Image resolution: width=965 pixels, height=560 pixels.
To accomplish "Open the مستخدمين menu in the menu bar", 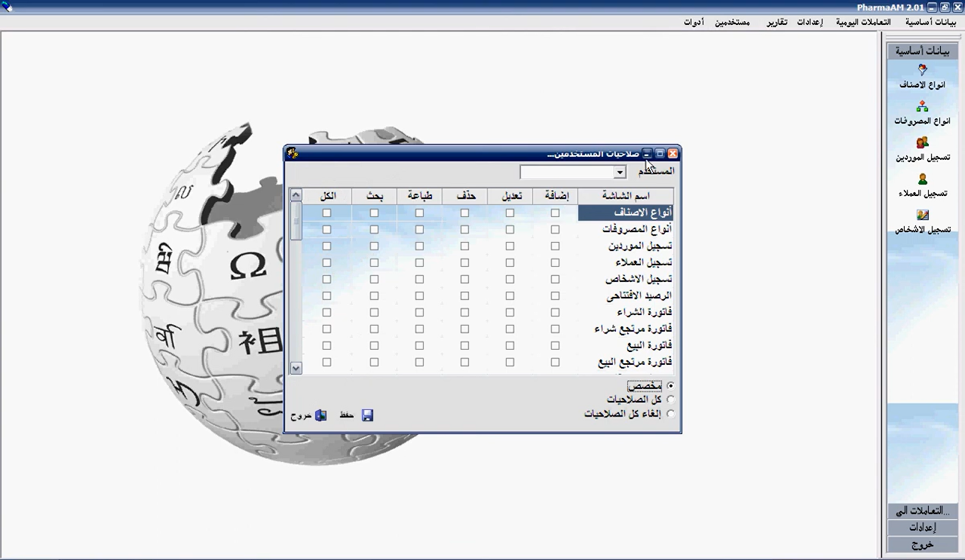I will (731, 23).
